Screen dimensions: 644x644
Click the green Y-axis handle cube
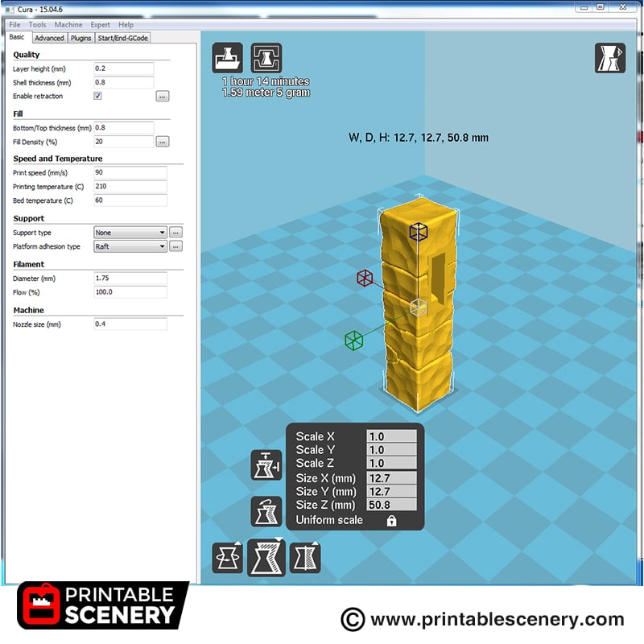[353, 341]
